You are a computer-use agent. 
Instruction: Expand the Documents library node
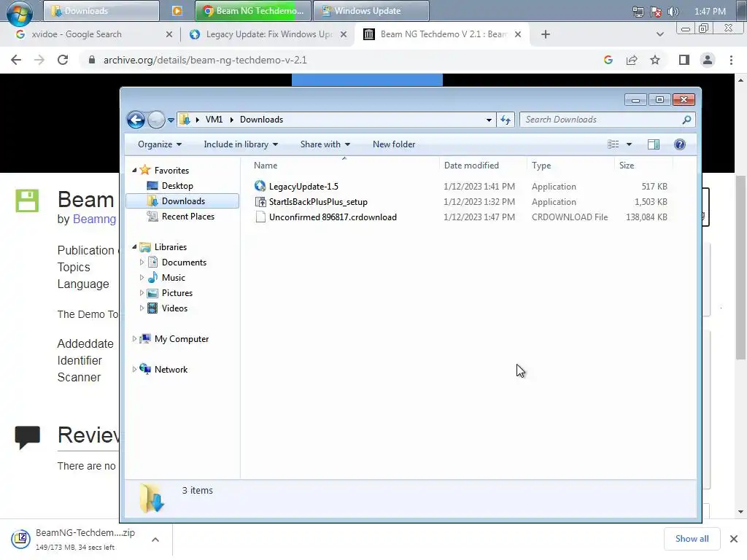pos(142,262)
